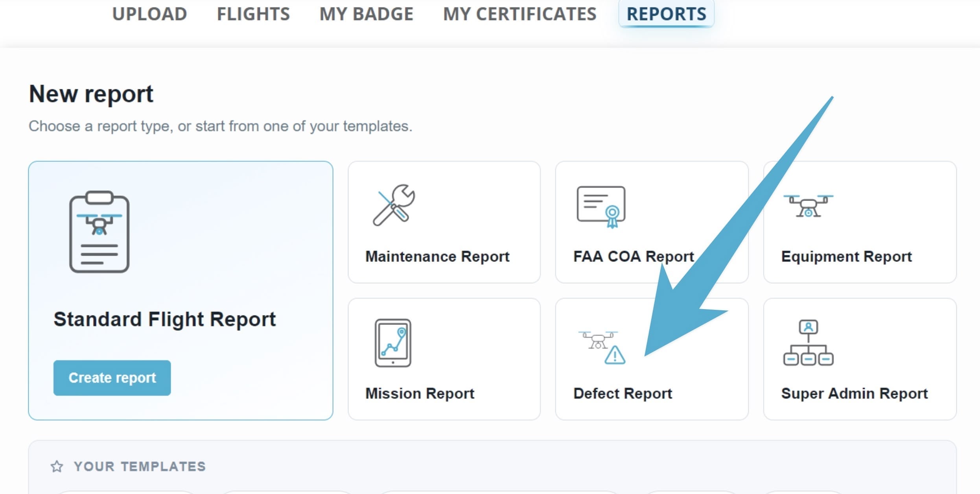Screen dimensions: 980x494
Task: Choose the Super Admin Report label
Action: pos(854,393)
